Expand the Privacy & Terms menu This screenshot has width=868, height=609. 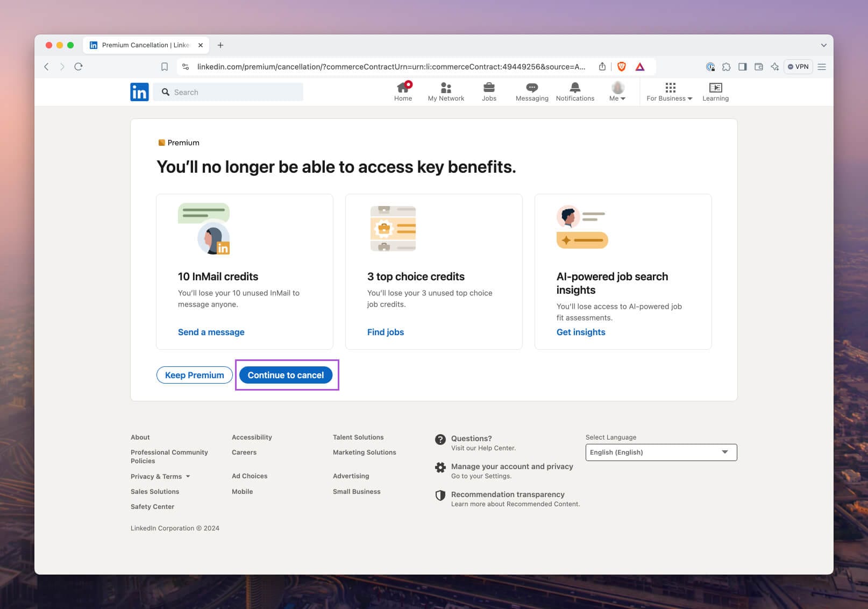coord(160,477)
